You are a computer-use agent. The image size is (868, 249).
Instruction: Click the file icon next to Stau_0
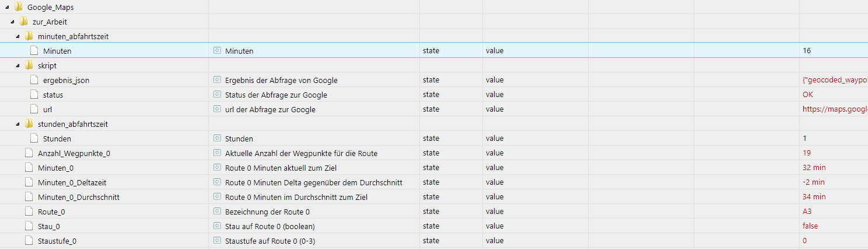29,226
